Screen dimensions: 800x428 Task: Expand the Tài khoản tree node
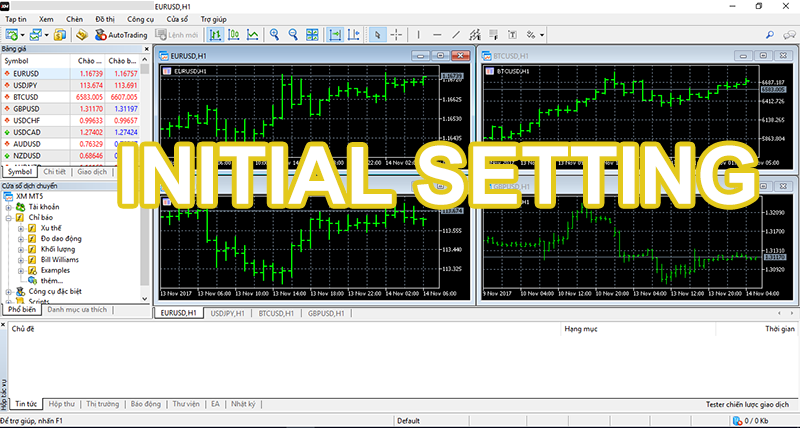tap(8, 207)
